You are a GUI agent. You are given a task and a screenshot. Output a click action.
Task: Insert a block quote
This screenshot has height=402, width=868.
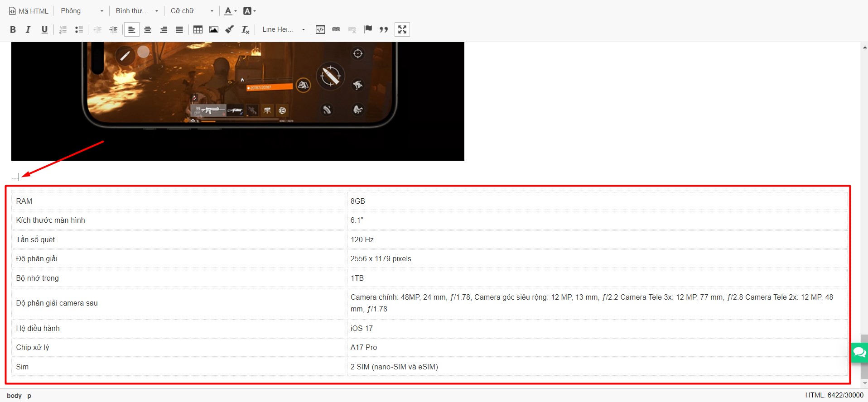(384, 29)
